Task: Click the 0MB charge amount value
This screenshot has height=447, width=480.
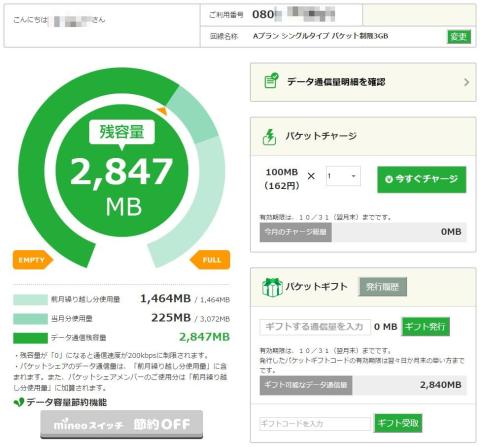Action: tap(451, 232)
